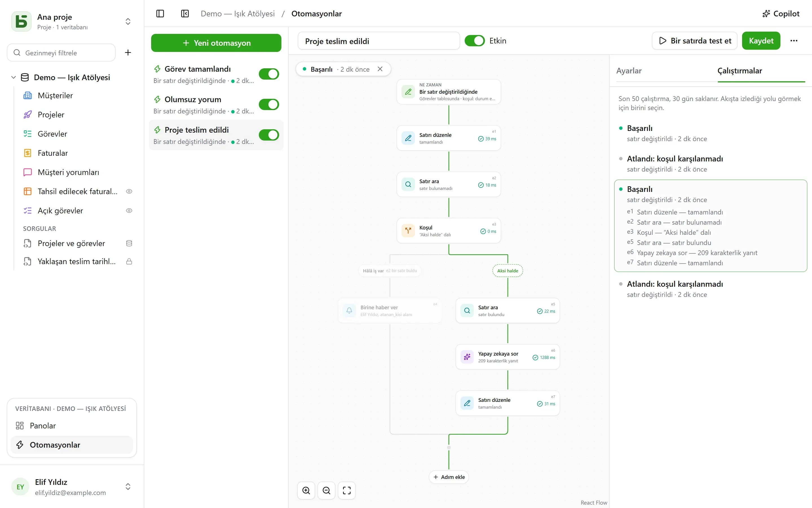Click the eye icon on Açık görevler

129,211
